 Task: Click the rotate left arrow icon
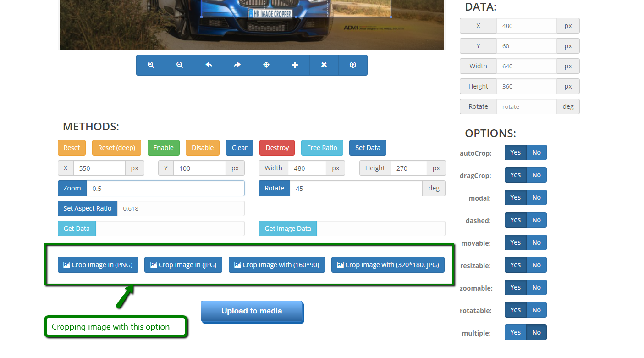[x=209, y=65]
